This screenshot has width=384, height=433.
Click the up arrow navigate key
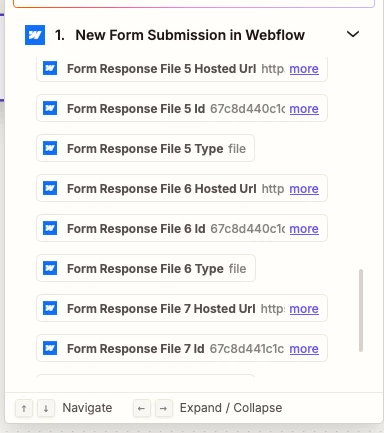[x=24, y=408]
